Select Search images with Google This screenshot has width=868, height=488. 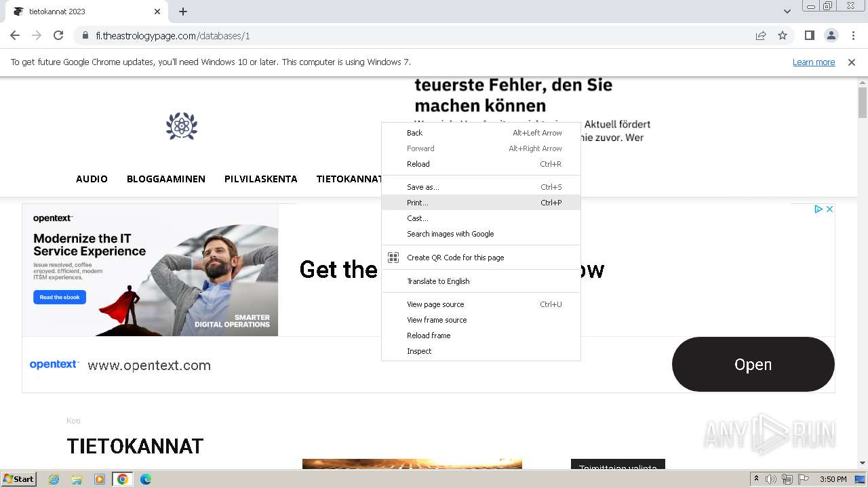coord(481,234)
